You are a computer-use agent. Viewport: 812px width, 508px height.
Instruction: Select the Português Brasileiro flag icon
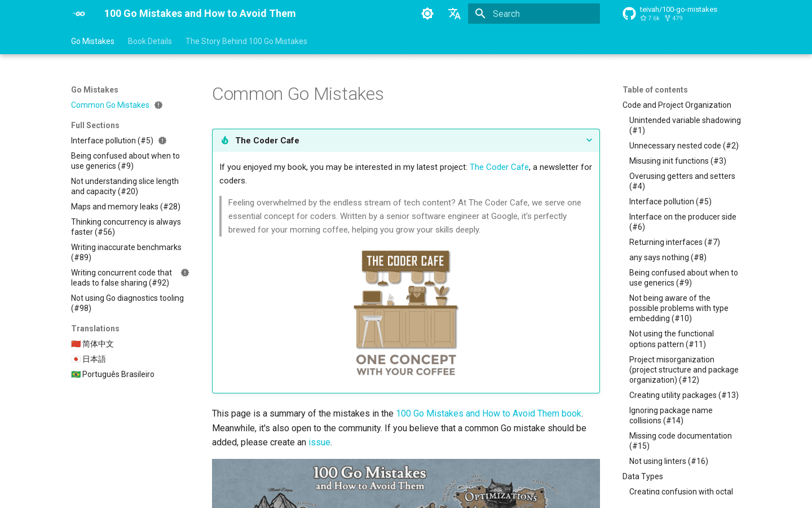(75, 374)
